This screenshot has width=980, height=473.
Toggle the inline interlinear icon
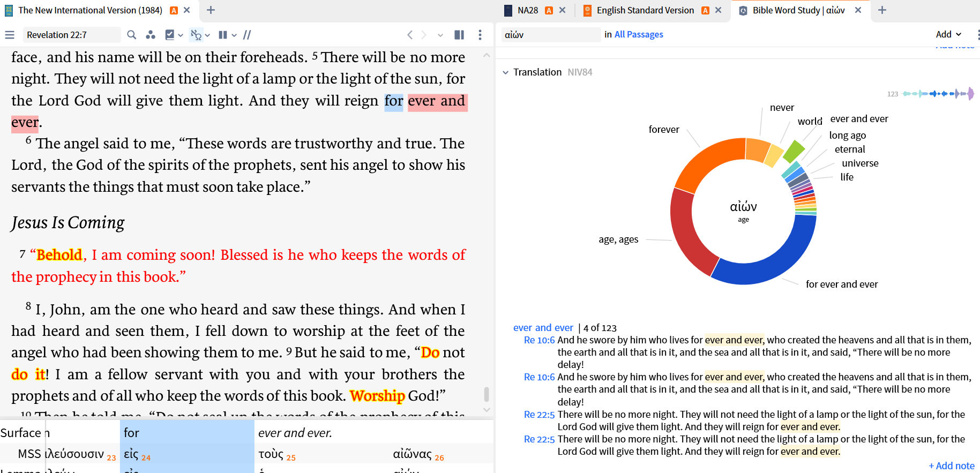click(x=196, y=35)
